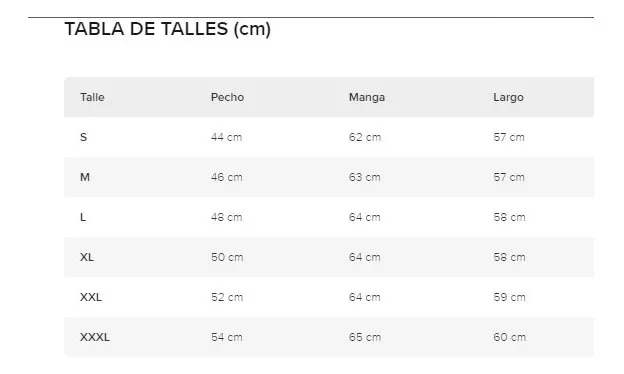Click the XL size row label
The image size is (624, 374).
pyautogui.click(x=87, y=257)
